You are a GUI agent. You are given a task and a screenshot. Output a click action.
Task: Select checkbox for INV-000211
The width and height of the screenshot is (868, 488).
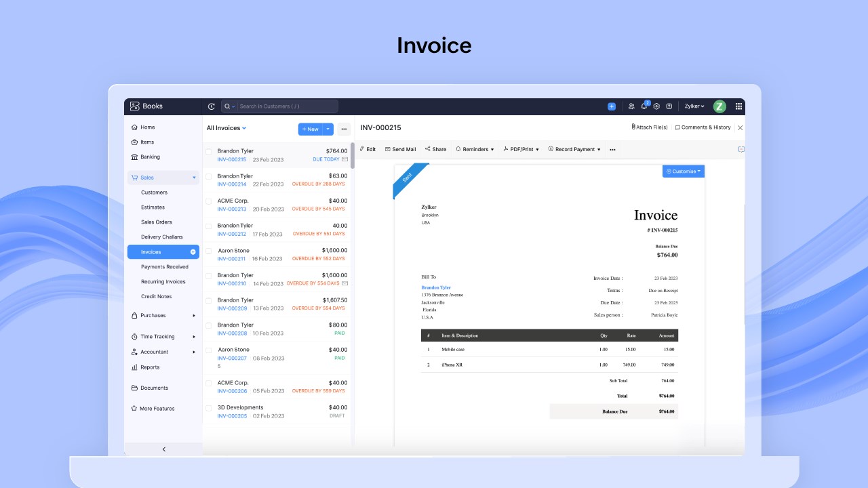[209, 251]
